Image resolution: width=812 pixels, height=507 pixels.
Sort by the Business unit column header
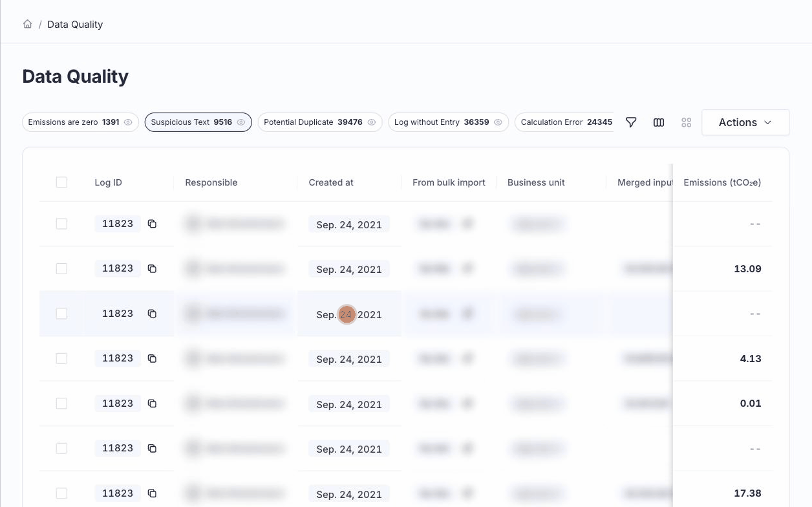click(536, 182)
